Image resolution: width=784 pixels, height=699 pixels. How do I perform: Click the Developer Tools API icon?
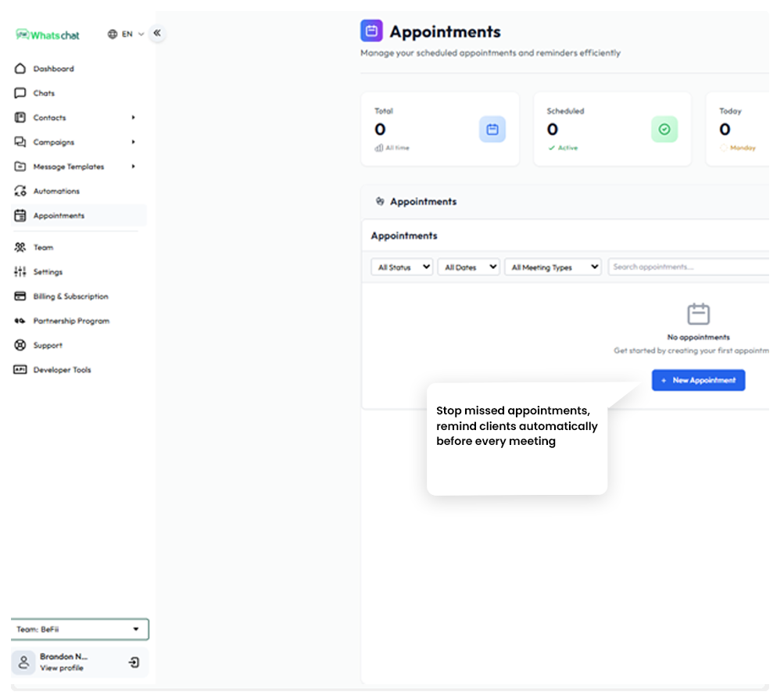pyautogui.click(x=20, y=369)
